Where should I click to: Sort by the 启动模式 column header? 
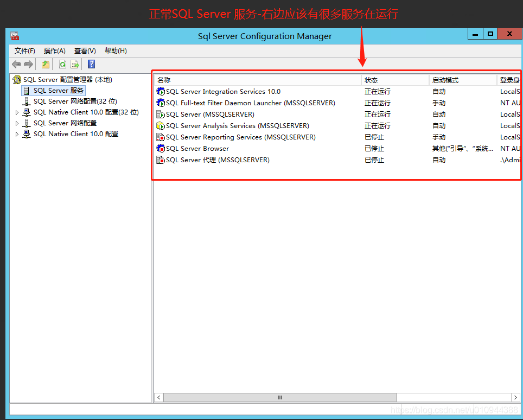pos(463,80)
